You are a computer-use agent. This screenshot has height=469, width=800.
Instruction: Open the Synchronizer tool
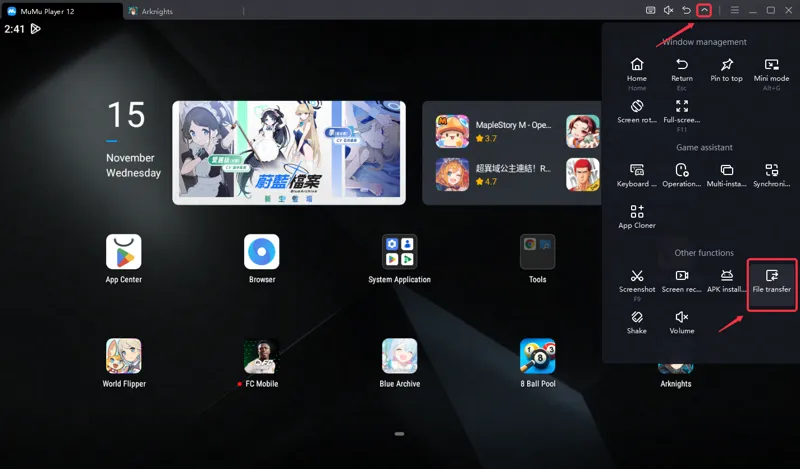point(771,170)
